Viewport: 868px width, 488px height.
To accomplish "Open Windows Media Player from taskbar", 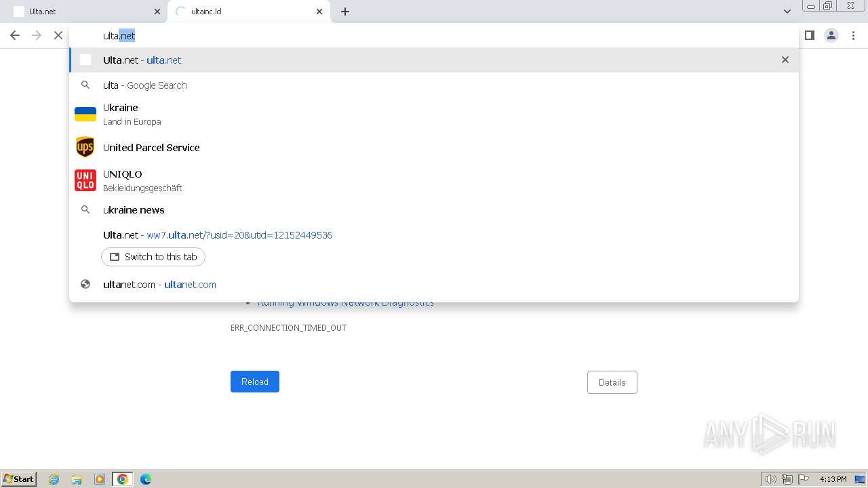I will (100, 479).
